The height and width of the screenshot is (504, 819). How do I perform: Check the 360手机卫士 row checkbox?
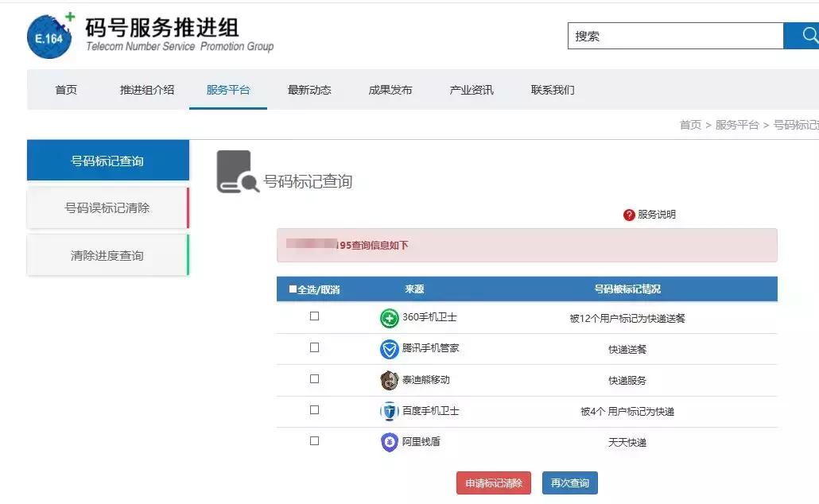[x=314, y=316]
